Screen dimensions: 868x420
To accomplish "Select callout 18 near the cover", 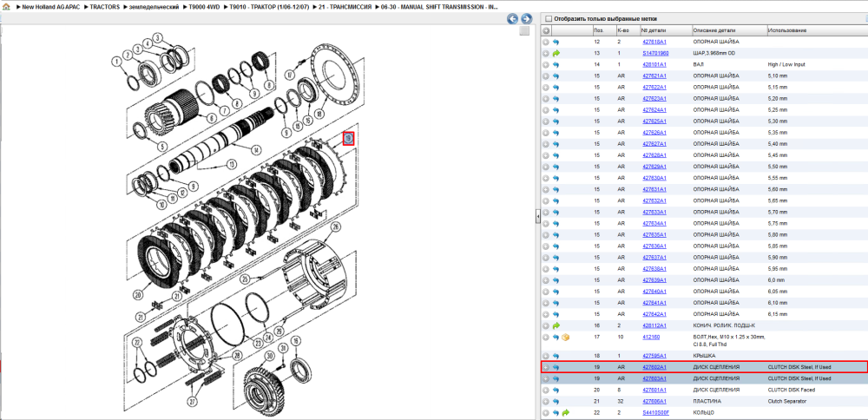I will [319, 112].
